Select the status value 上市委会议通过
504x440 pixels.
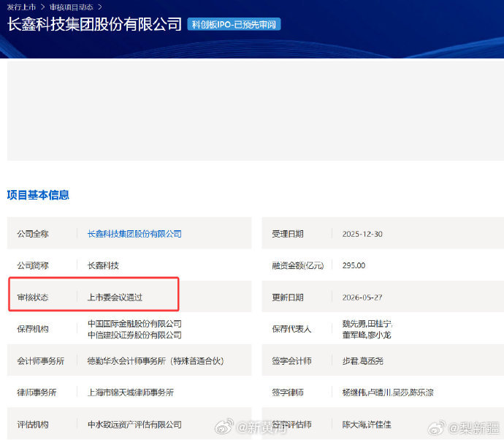click(115, 297)
